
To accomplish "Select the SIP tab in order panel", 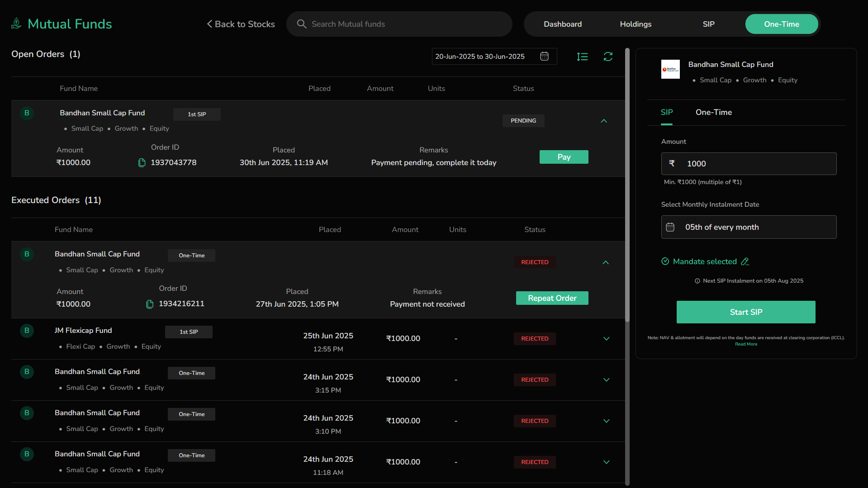I will click(x=667, y=112).
